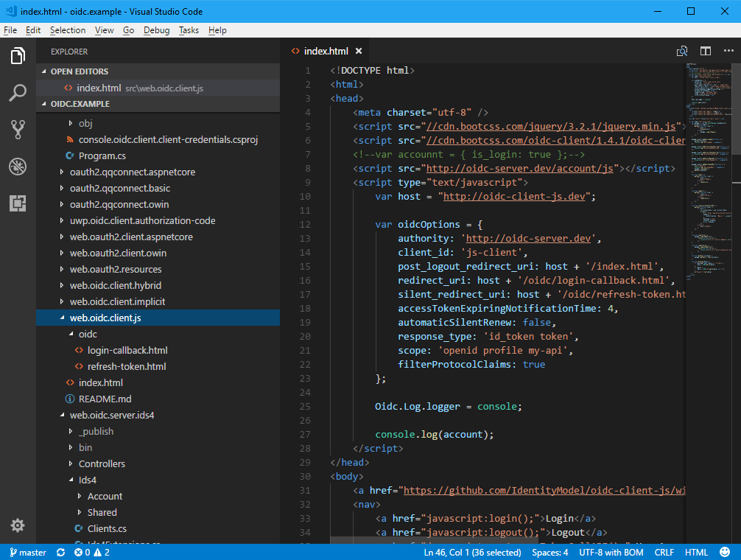Change the CRLF line ending setting
Screen dimensions: 741x560
pos(664,552)
